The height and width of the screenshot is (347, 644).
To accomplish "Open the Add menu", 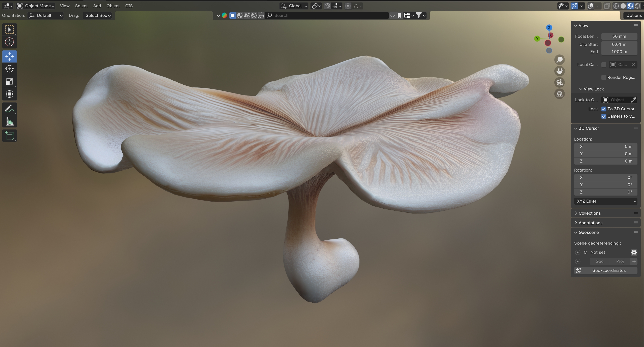I will click(97, 6).
